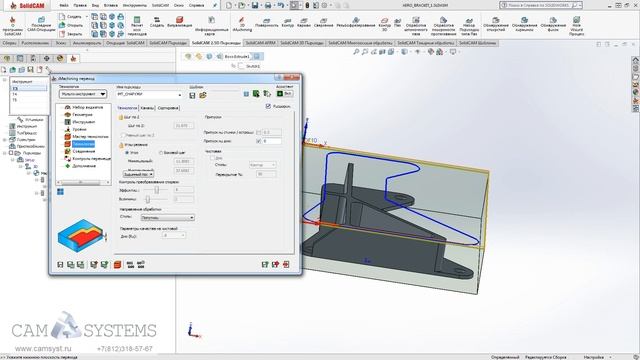Click the Расчет всех переходов icon
Screen dimensions: 640x360
[137, 26]
